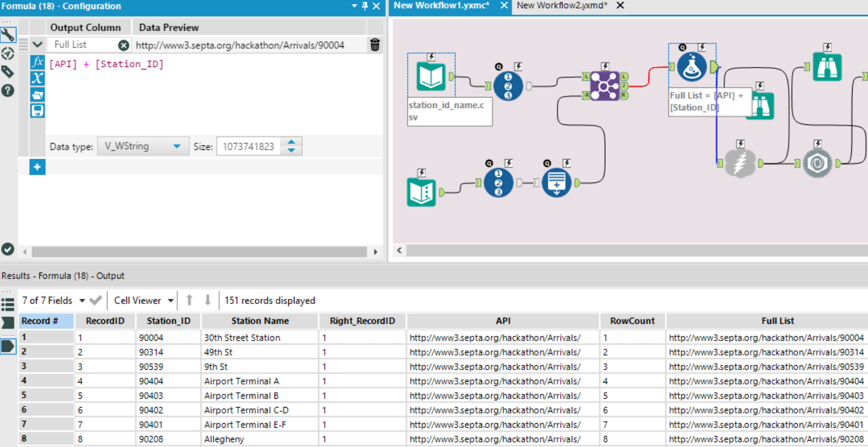Collapse the Full List expression chevron
The image size is (868, 447).
37,45
